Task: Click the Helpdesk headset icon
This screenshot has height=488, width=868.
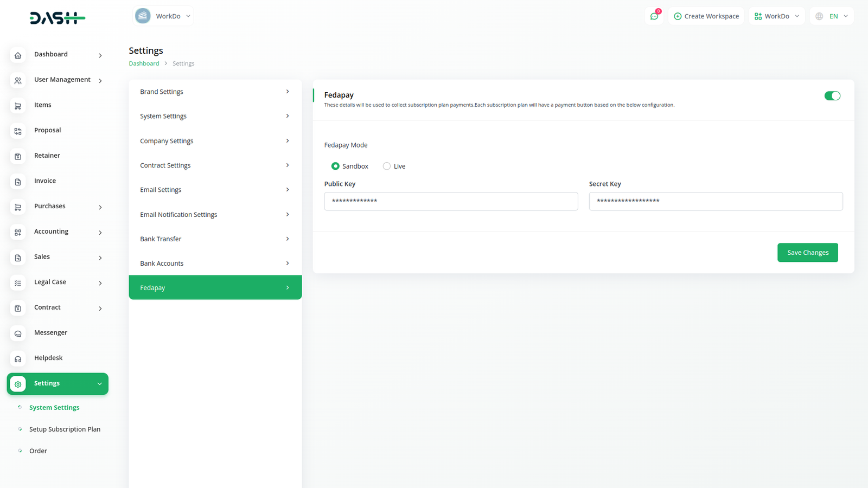Action: click(x=18, y=359)
